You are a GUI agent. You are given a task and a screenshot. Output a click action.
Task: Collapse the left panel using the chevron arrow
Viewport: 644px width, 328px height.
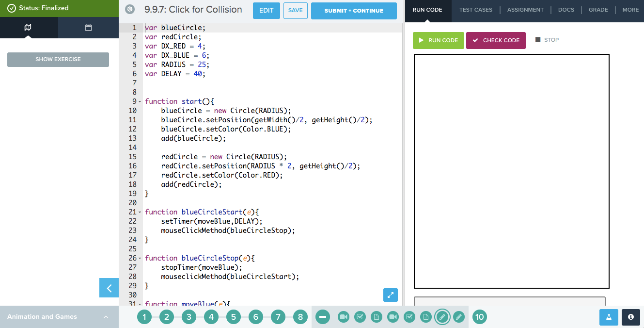coord(109,288)
